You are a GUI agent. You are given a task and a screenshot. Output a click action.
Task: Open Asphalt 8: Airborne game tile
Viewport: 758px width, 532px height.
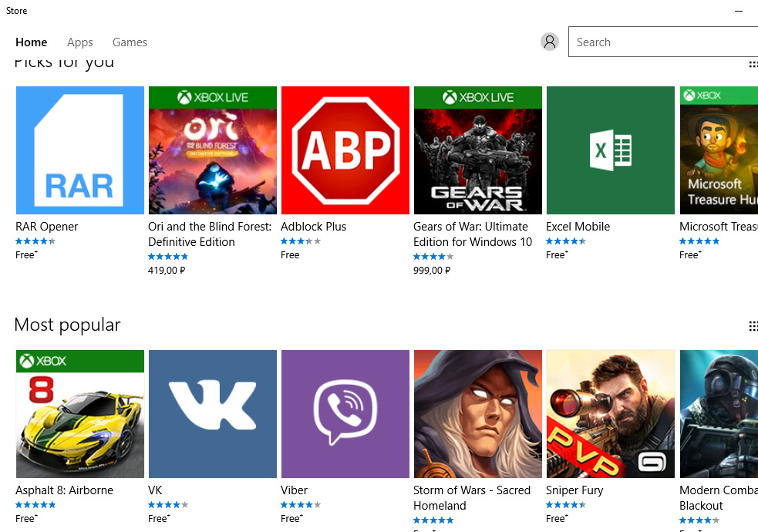79,414
